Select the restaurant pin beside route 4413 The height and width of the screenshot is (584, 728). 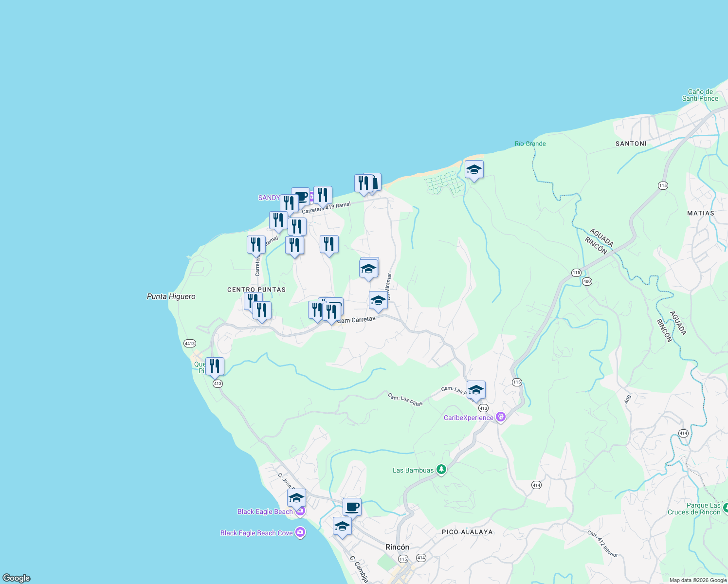(x=214, y=366)
